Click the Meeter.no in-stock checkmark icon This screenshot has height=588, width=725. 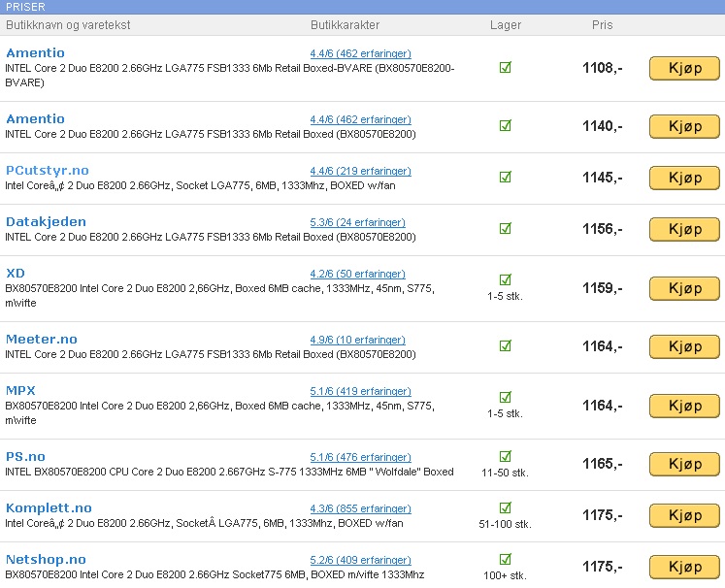[x=506, y=345]
